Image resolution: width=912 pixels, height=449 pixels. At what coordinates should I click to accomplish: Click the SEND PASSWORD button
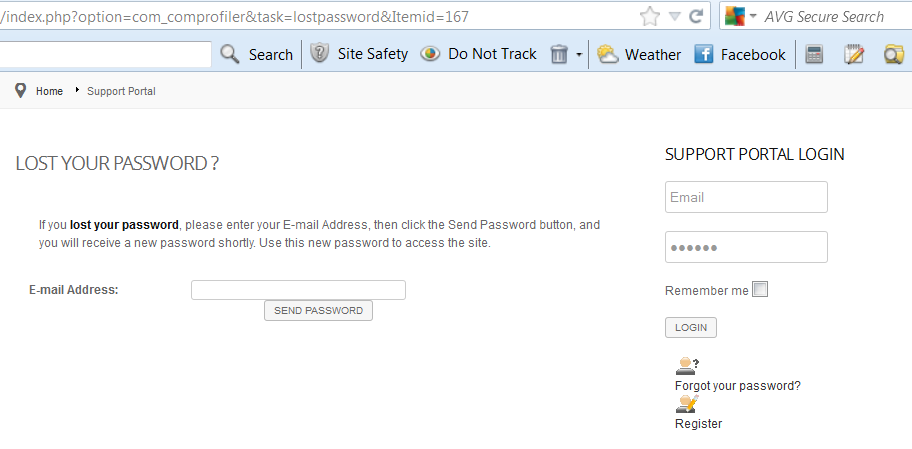(318, 311)
